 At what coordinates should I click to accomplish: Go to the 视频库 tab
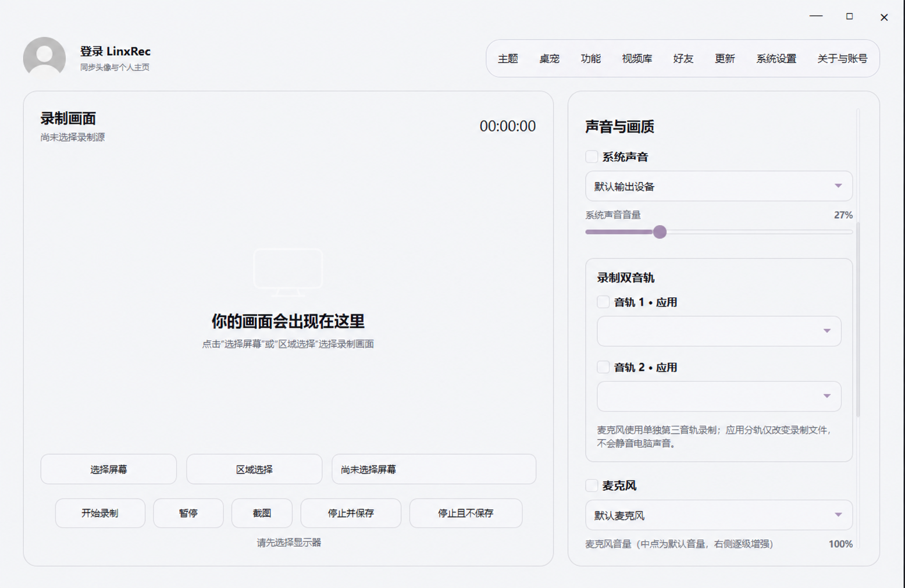637,59
